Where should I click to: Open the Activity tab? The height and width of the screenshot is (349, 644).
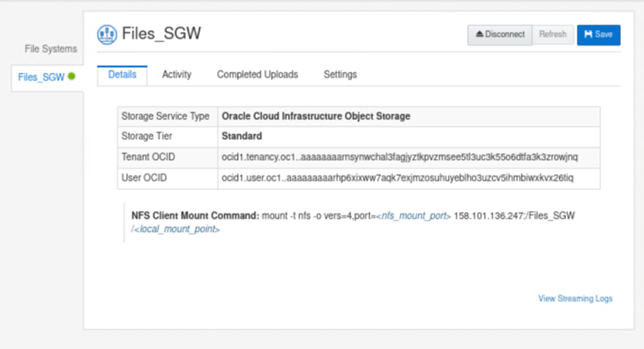176,75
